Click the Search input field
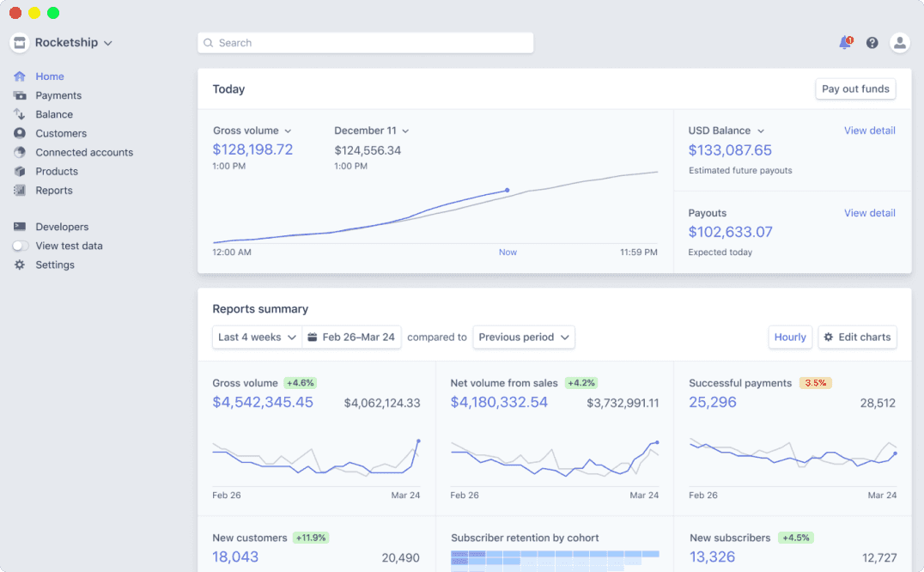 (366, 43)
